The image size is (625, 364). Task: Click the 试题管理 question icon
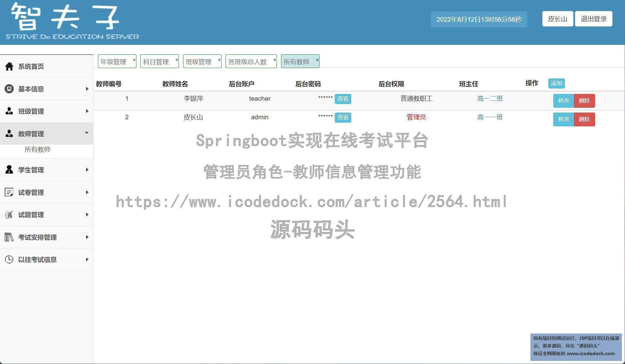point(9,214)
